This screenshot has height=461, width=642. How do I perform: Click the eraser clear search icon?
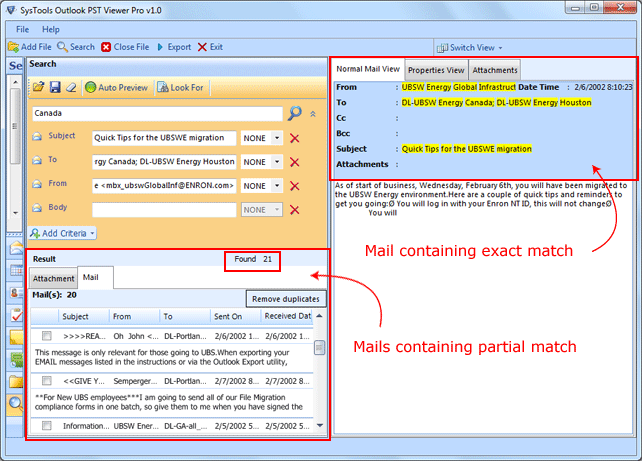71,87
